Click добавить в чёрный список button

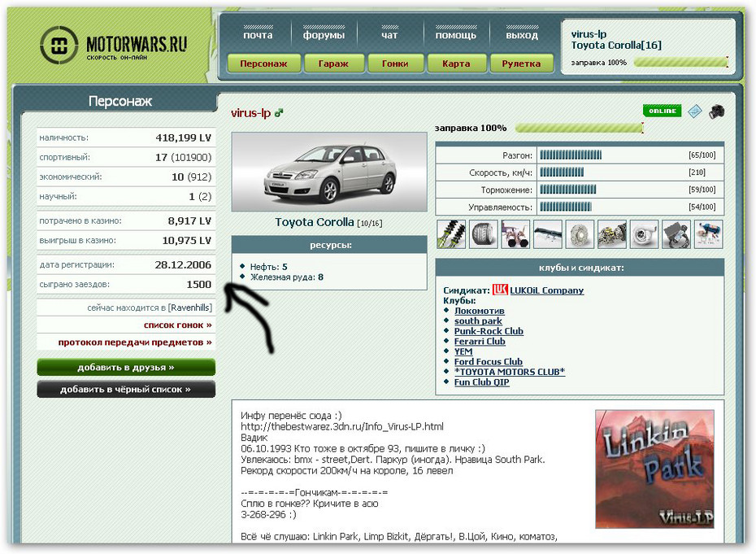(x=126, y=389)
